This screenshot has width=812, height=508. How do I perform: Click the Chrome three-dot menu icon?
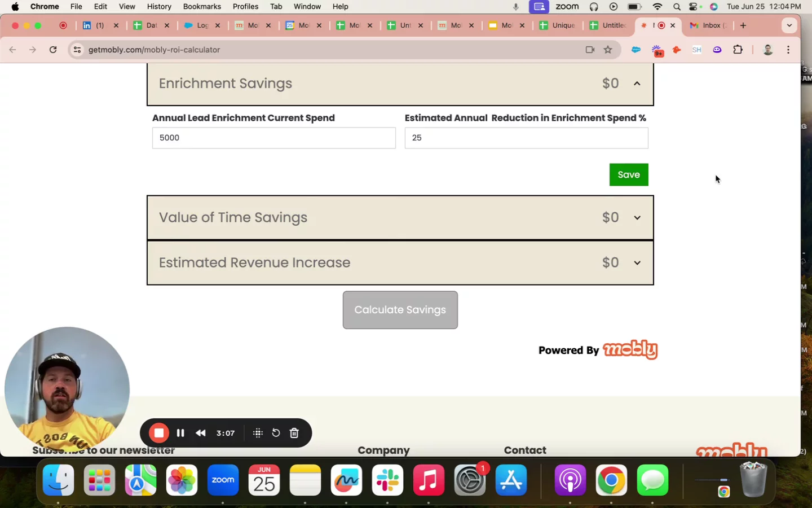pos(788,50)
